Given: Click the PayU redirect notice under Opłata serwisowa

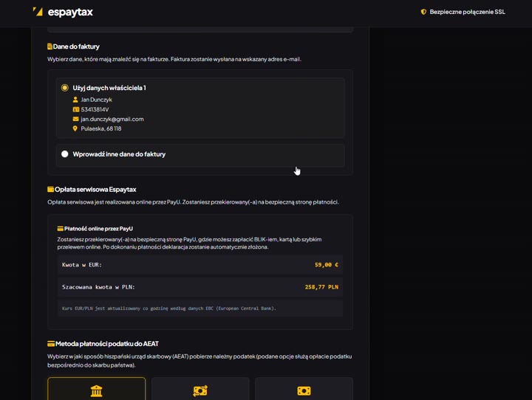Looking at the screenshot, I should pos(193,202).
